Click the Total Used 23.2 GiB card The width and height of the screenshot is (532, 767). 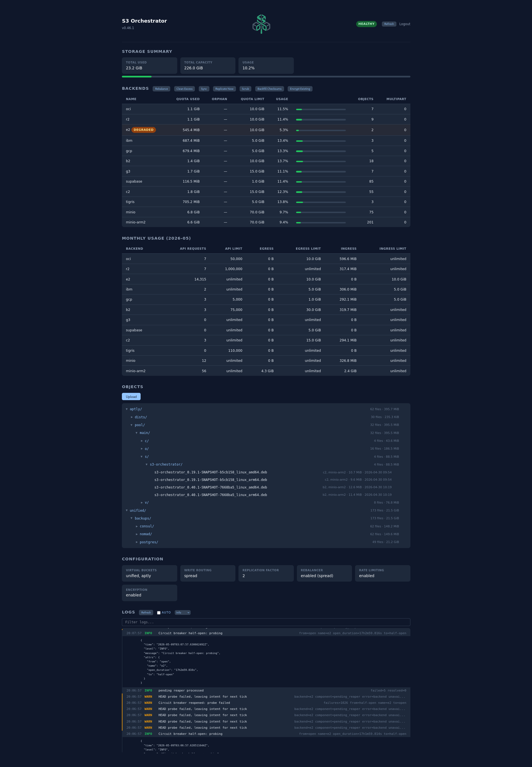(x=149, y=65)
